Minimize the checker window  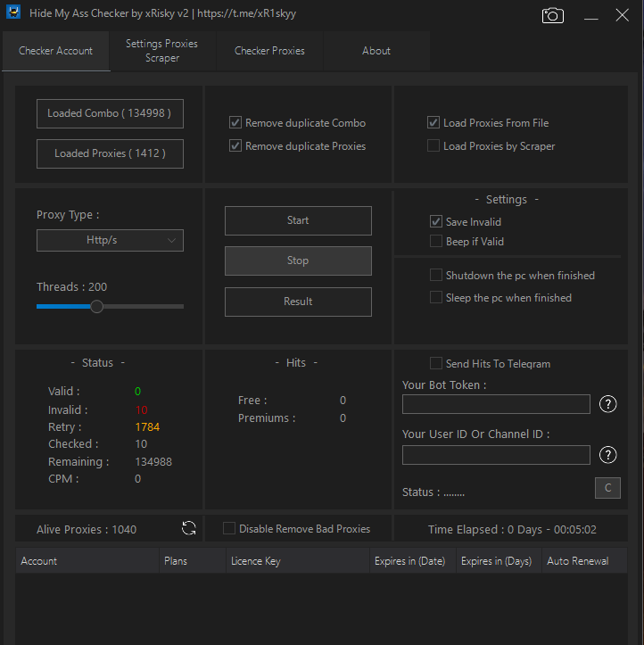pyautogui.click(x=590, y=16)
